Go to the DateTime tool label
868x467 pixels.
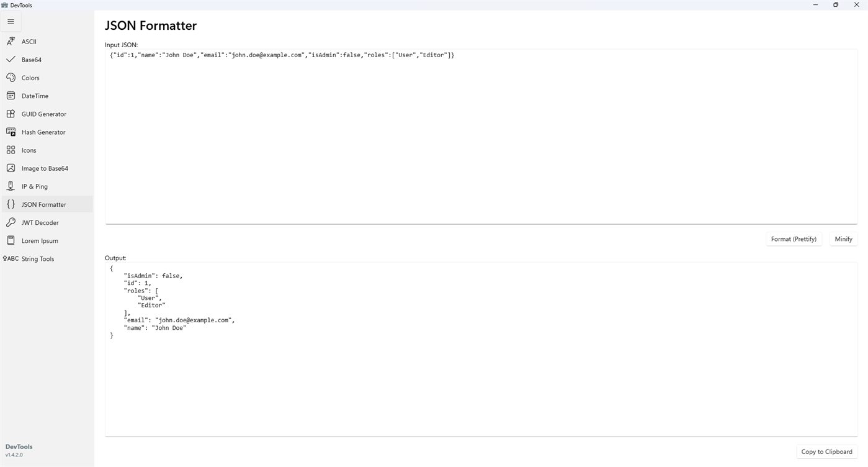pos(35,96)
